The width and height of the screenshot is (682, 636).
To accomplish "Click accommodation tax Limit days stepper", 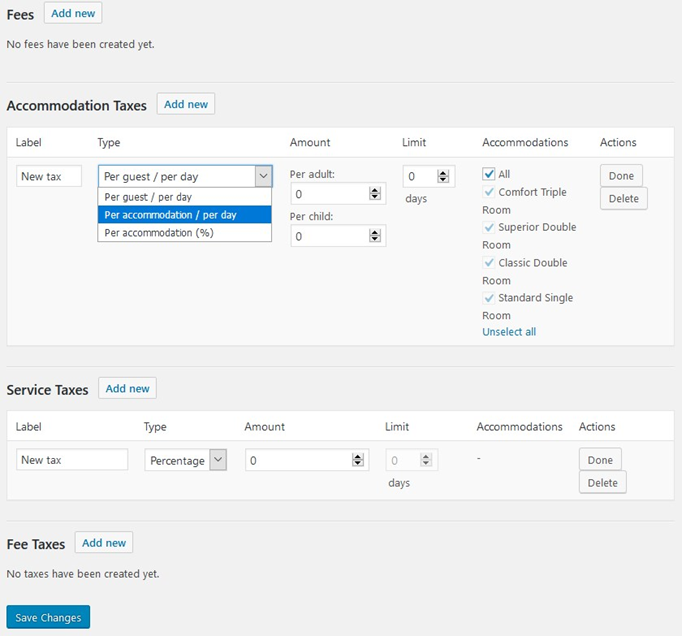I will click(443, 176).
